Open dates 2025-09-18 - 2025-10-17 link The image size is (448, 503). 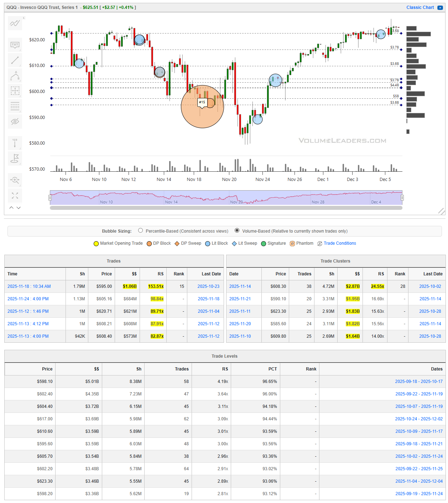click(419, 382)
